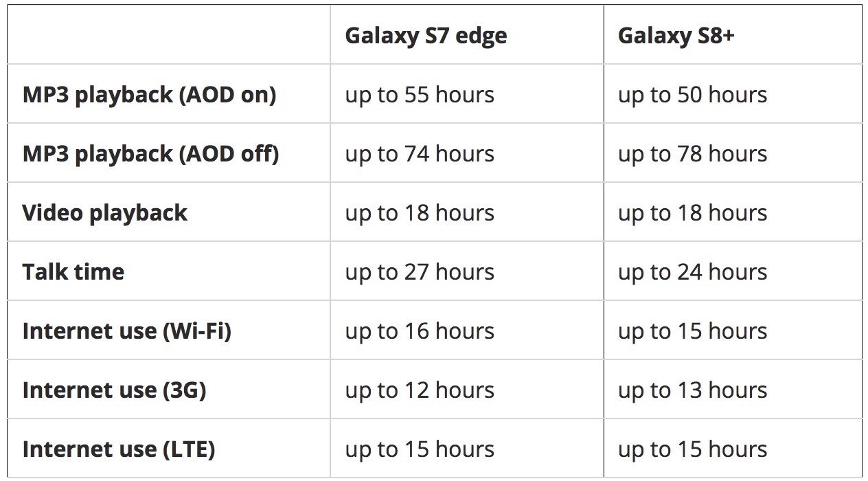Click the Talk time row label
The width and height of the screenshot is (868, 481).
click(x=73, y=272)
